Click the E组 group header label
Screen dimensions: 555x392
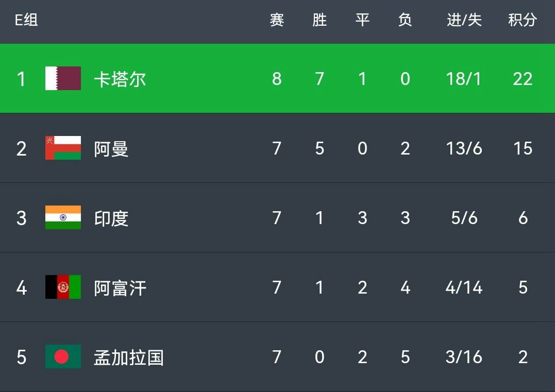26,20
